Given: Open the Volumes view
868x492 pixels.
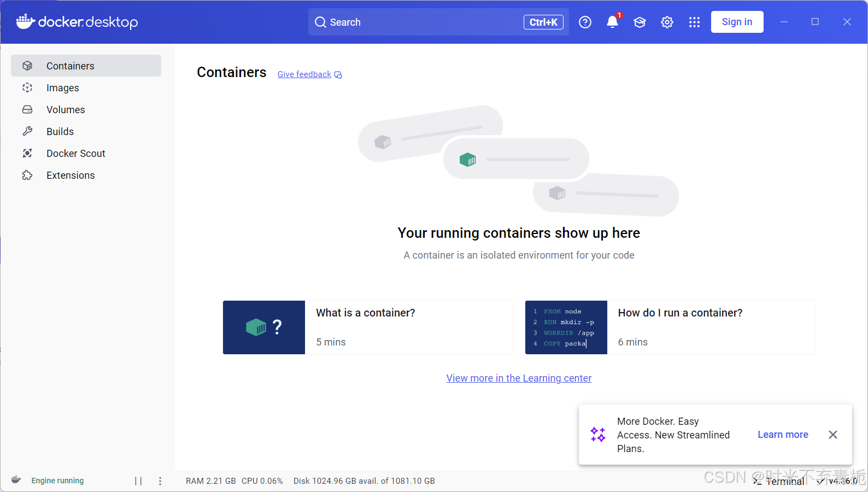Looking at the screenshot, I should 86,109.
